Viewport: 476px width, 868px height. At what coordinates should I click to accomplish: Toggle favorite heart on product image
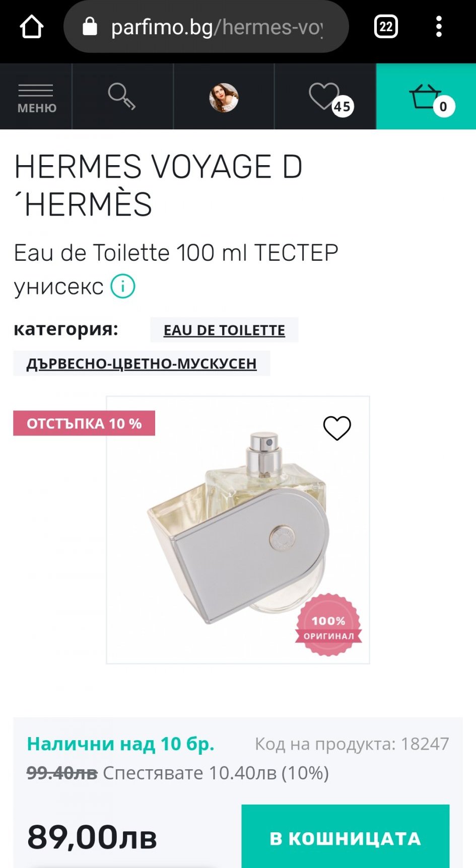pos(337,428)
